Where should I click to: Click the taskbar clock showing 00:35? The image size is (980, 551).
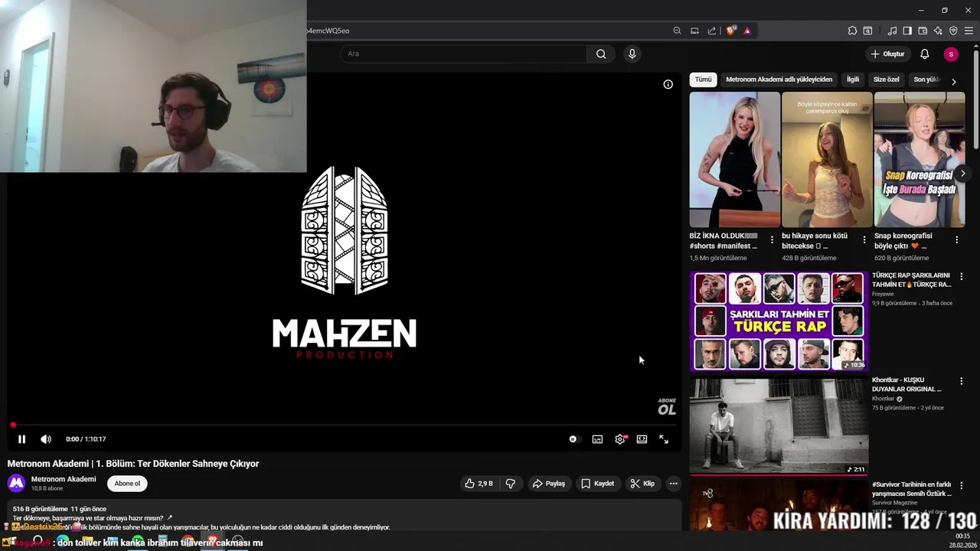tap(962, 536)
